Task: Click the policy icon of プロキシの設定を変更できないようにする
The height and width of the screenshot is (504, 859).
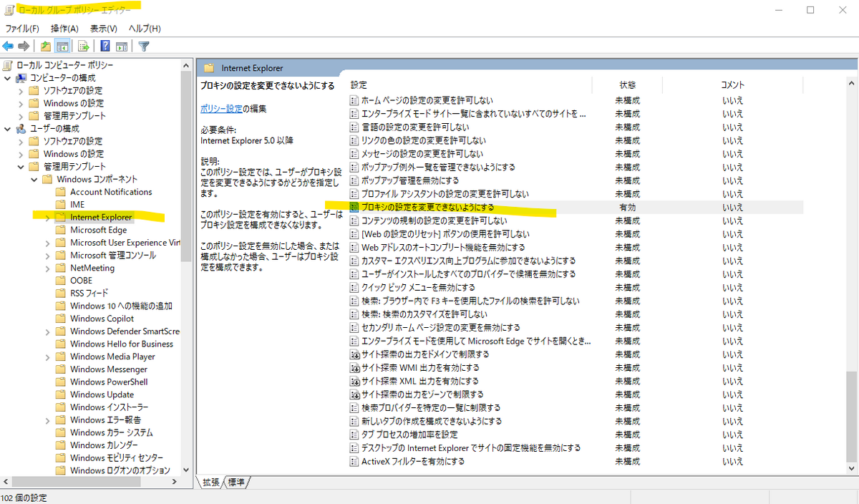Action: (354, 207)
